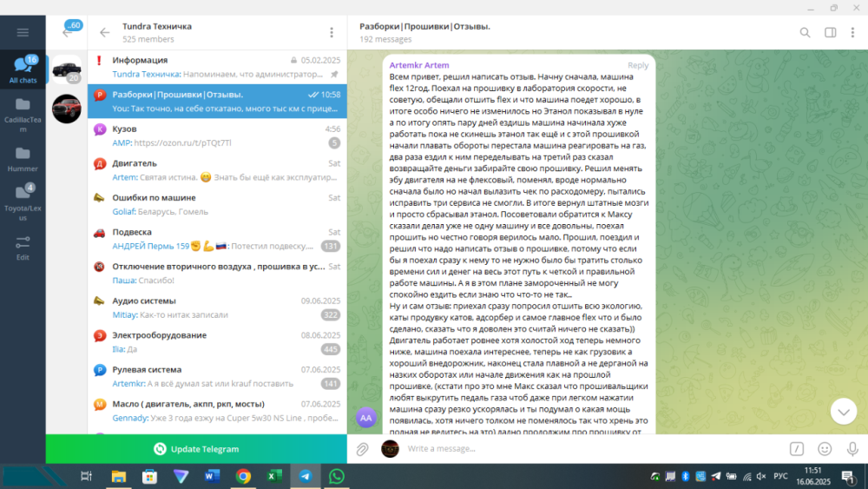Image resolution: width=868 pixels, height=489 pixels.
Task: Open Tundra Техничка group options menu
Action: coord(331,33)
